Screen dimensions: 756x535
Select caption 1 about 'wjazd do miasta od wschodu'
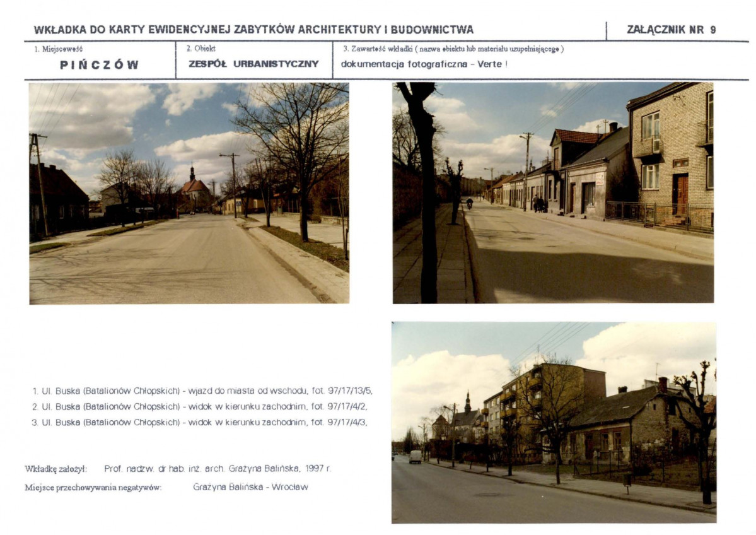pyautogui.click(x=202, y=391)
